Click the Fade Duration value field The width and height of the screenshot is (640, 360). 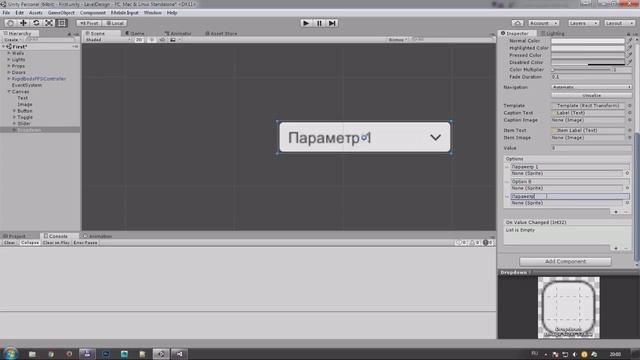tap(591, 77)
